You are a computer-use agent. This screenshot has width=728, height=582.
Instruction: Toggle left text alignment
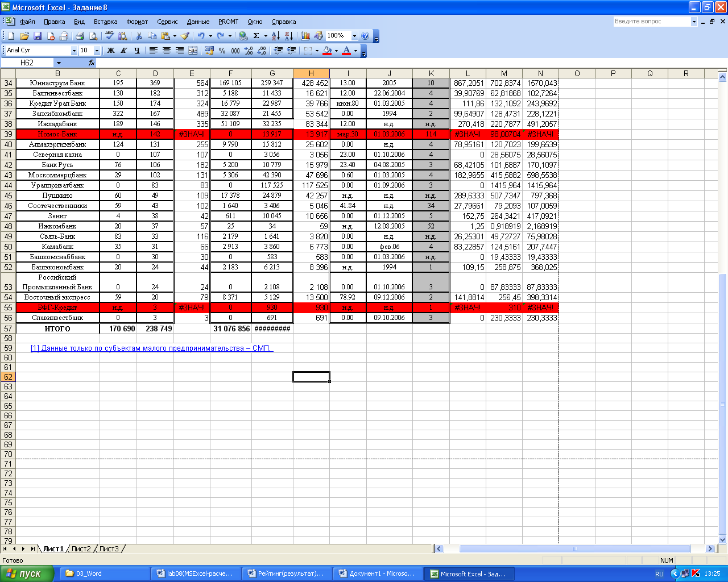coord(154,51)
